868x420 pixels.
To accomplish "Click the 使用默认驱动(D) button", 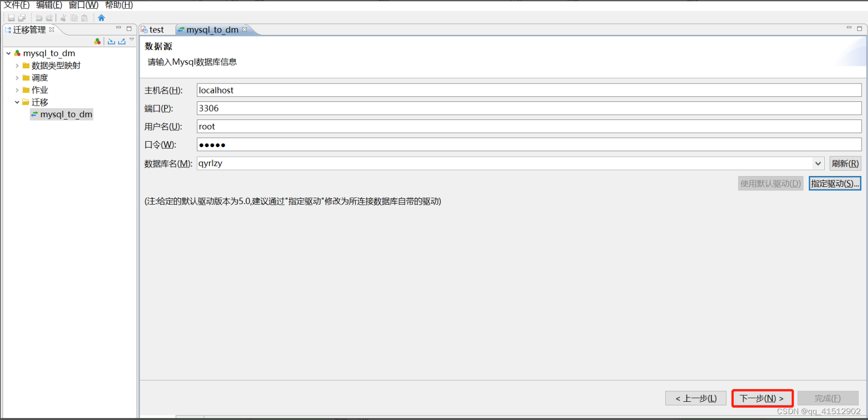I will coord(771,183).
